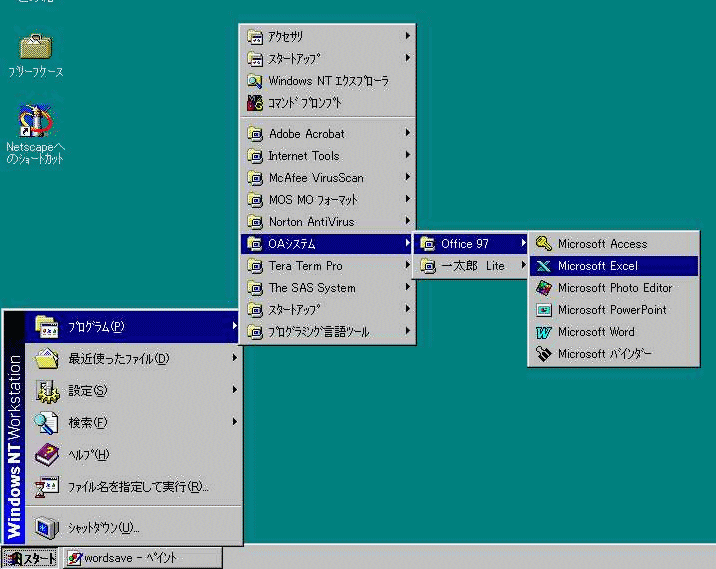The height and width of the screenshot is (569, 716).
Task: Click the Microsoft PowerPoint icon
Action: (543, 310)
